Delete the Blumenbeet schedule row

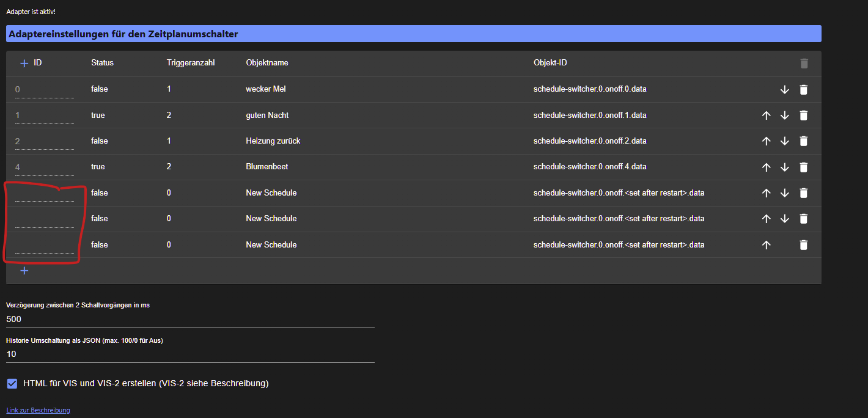803,167
